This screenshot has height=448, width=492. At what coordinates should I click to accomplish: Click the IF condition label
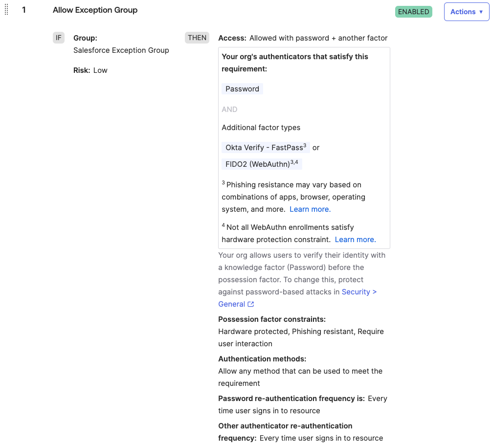[59, 38]
